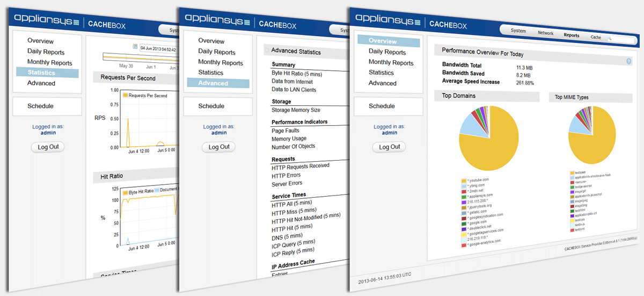Open the Storage Memory Size statistic
This screenshot has width=644, height=296.
coord(296,110)
